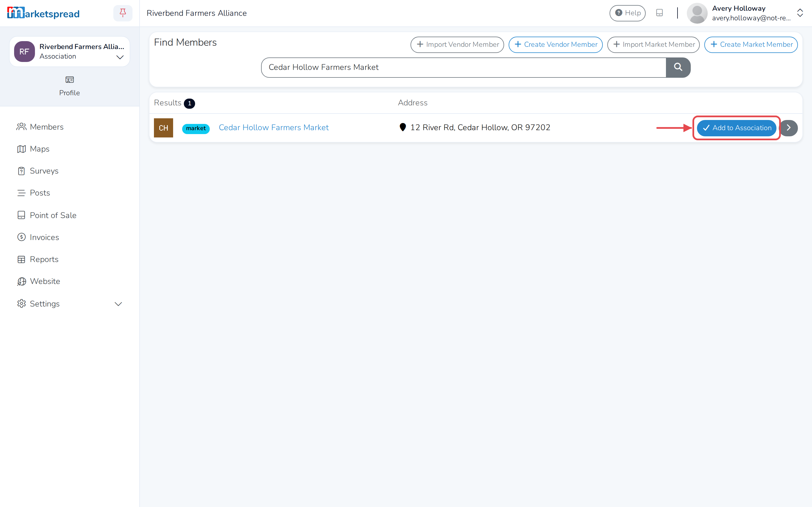Expand the Settings menu chevron
This screenshot has width=812, height=507.
click(118, 304)
